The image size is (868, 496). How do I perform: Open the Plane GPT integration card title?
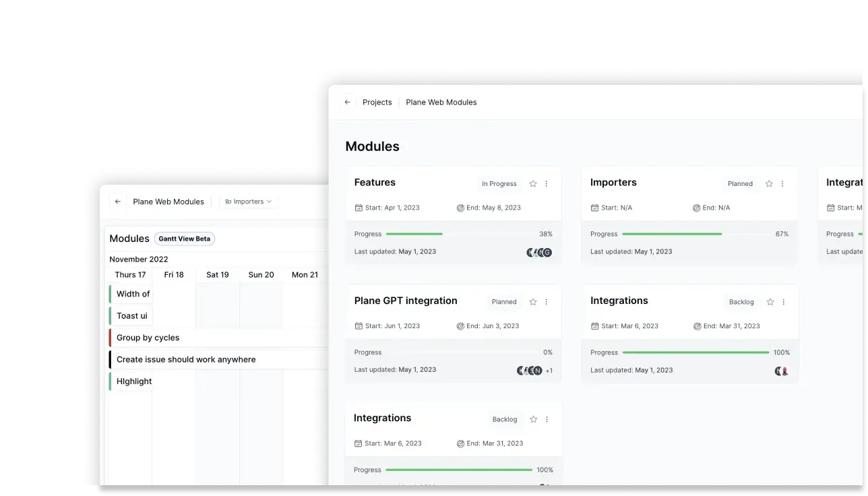point(406,301)
